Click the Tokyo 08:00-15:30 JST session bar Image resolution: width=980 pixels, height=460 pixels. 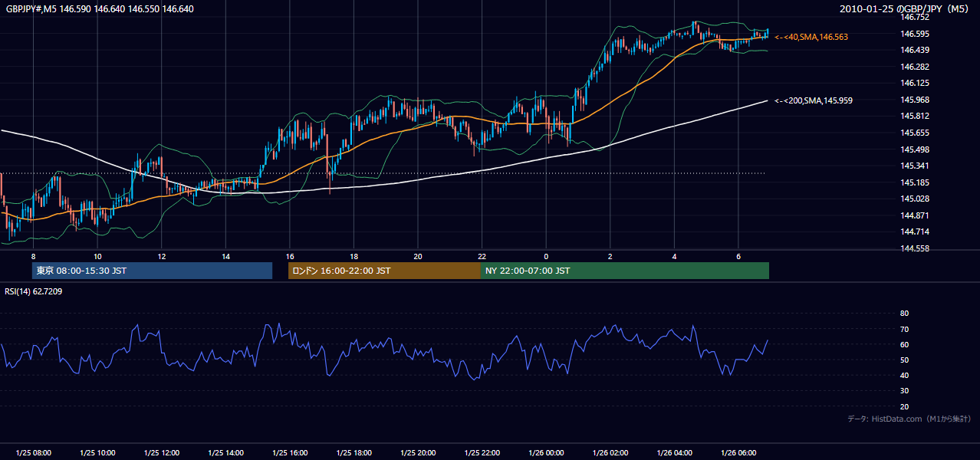[x=152, y=271]
